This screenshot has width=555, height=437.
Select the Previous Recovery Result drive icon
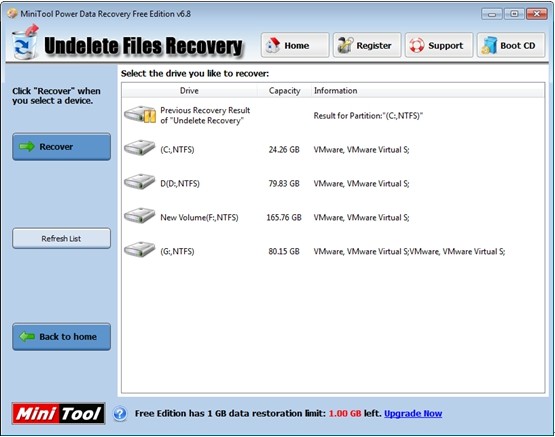[140, 115]
